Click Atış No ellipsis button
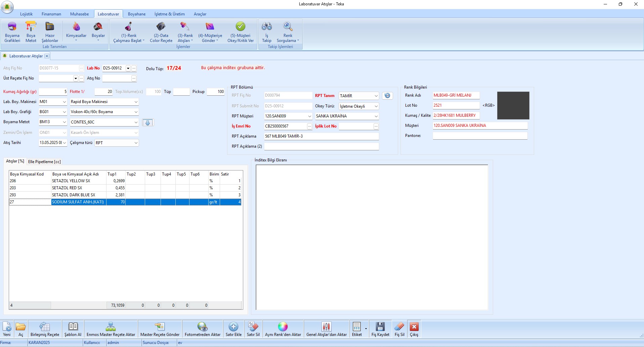The height and width of the screenshot is (347, 644). click(x=134, y=79)
